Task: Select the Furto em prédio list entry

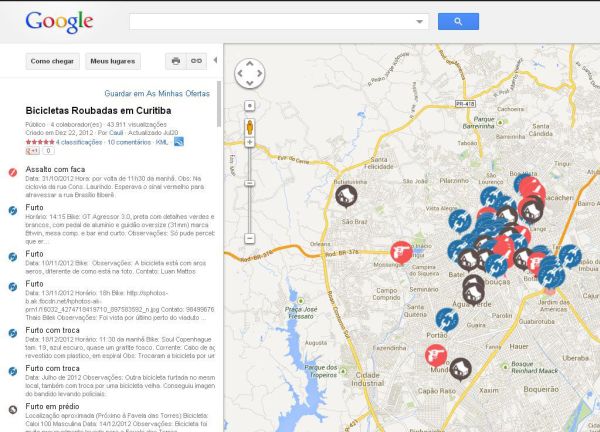Action: click(52, 406)
